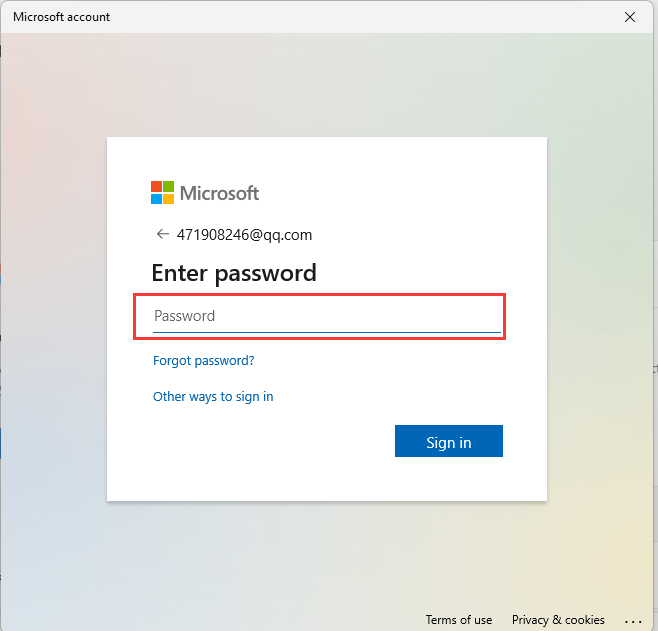Click the four-colored Microsoft logo squares
The image size is (658, 631).
tap(162, 193)
